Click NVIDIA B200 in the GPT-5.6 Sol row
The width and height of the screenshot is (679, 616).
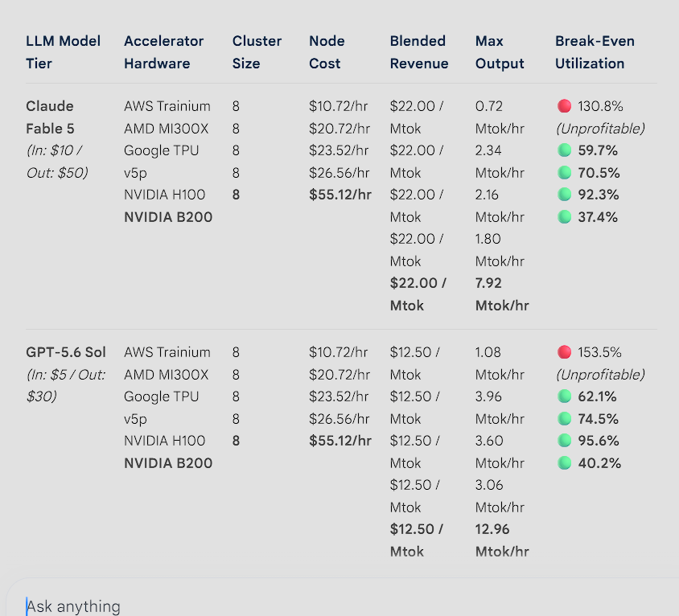point(168,462)
